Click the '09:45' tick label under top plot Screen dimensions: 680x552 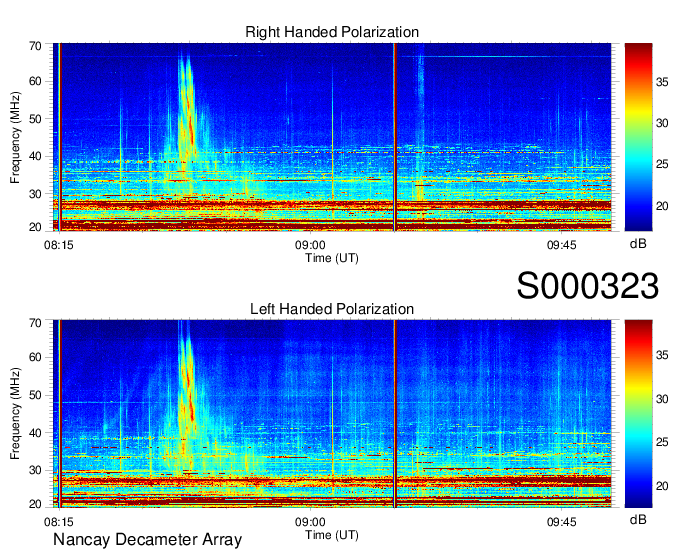point(562,245)
